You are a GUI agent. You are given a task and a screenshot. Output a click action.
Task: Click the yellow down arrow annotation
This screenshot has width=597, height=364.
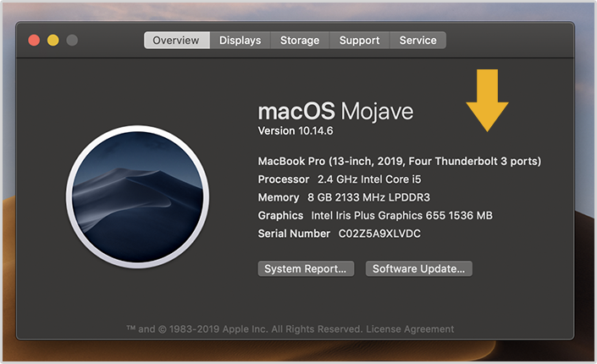point(487,100)
